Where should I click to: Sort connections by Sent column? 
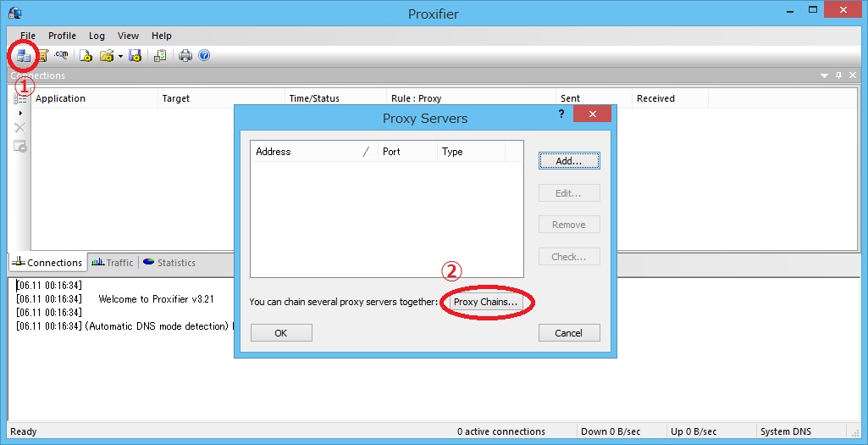(594, 98)
